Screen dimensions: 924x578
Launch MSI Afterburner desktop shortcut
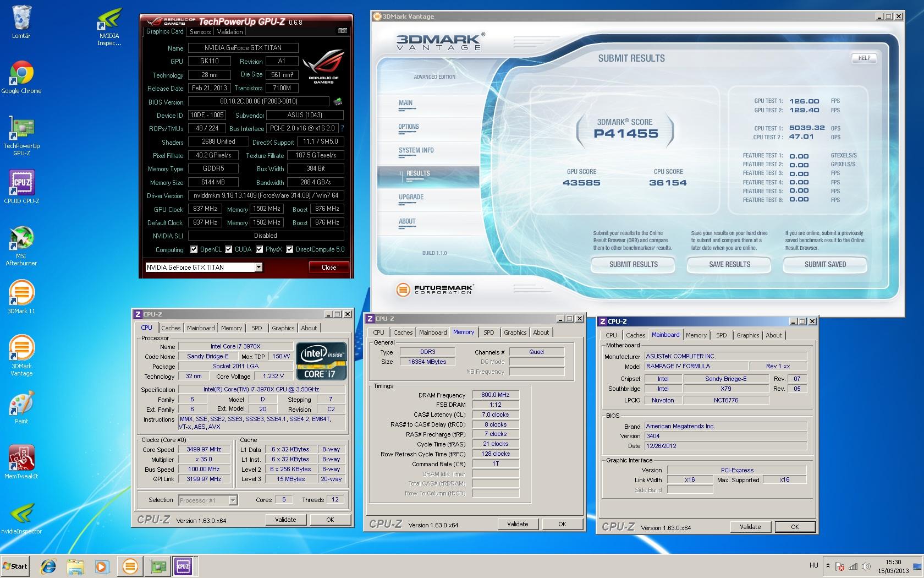pyautogui.click(x=21, y=246)
